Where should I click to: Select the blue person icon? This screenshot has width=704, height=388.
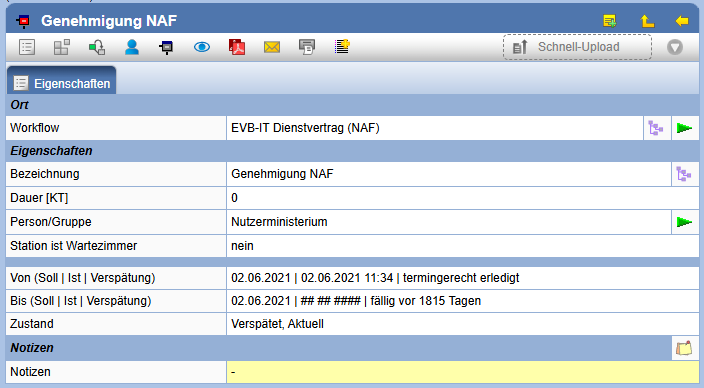(132, 47)
